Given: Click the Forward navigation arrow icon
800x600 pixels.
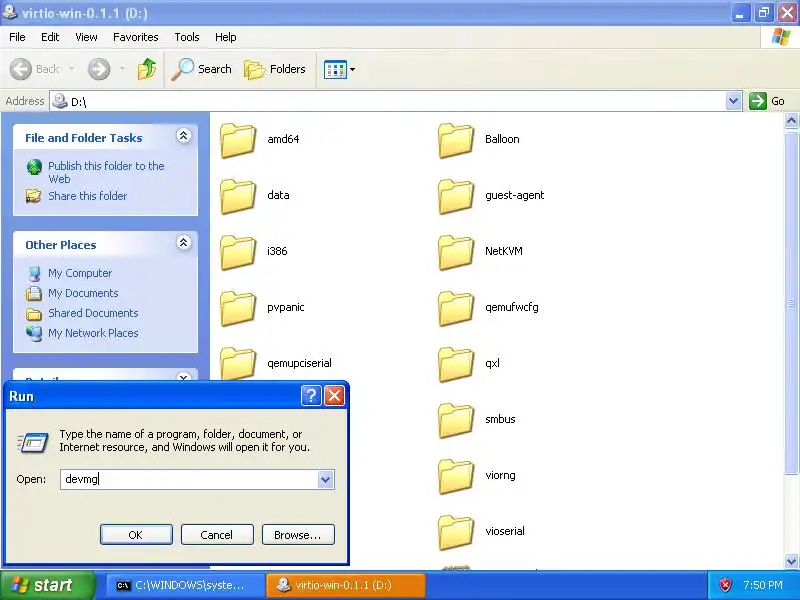Looking at the screenshot, I should pos(99,69).
